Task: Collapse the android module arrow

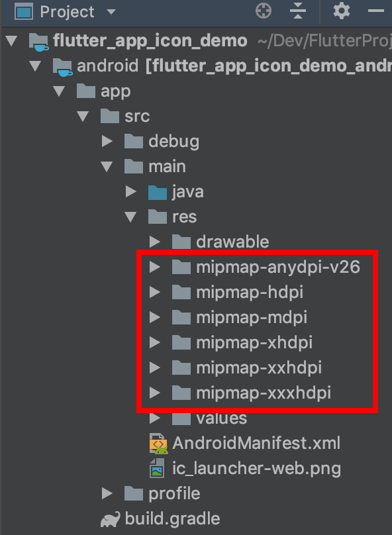Action: (36, 66)
